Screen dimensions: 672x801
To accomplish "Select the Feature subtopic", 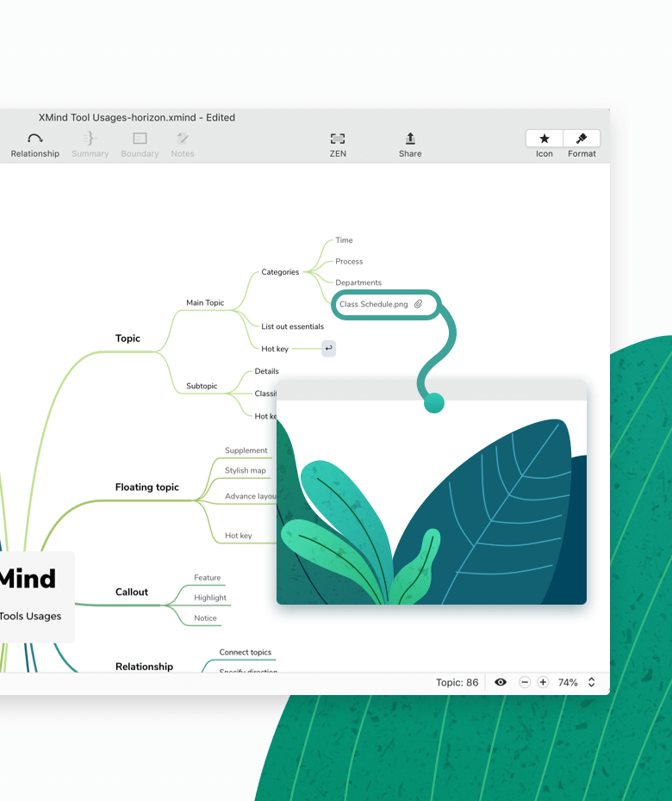I will point(208,577).
